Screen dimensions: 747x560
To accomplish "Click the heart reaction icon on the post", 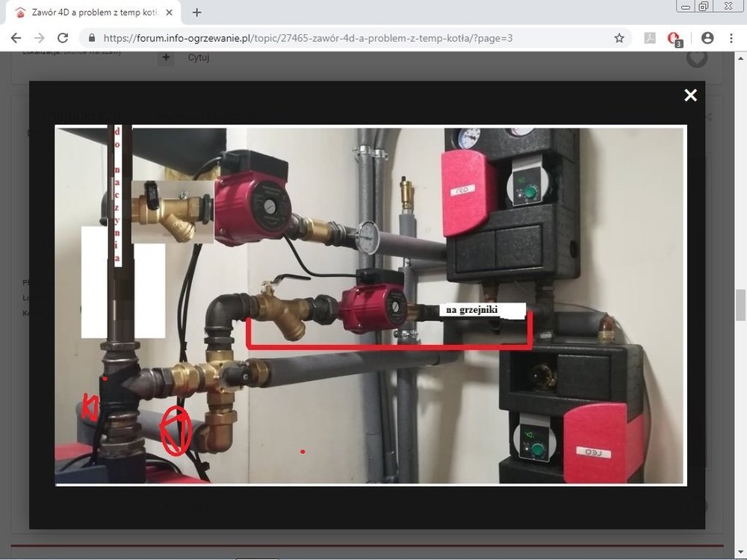I will click(696, 57).
